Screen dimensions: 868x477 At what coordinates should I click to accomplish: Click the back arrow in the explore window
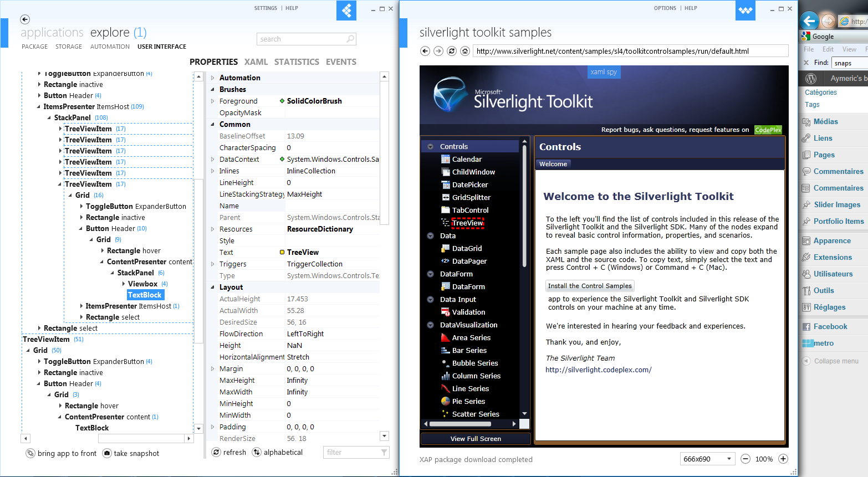click(x=25, y=19)
